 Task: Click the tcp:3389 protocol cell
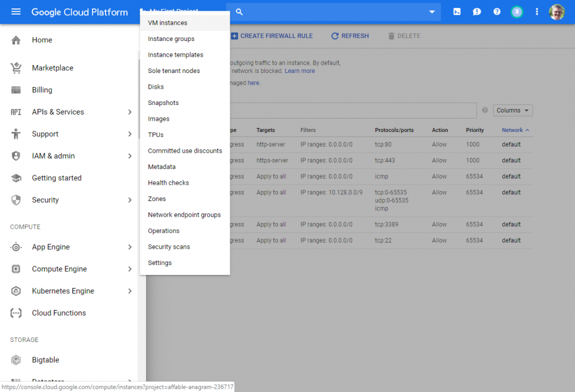pyautogui.click(x=386, y=225)
